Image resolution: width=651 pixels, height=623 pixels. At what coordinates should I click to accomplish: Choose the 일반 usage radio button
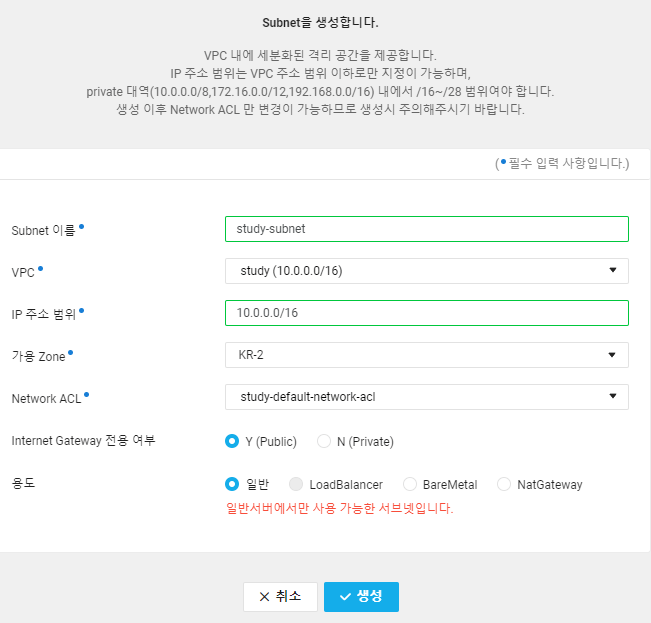pyautogui.click(x=233, y=484)
